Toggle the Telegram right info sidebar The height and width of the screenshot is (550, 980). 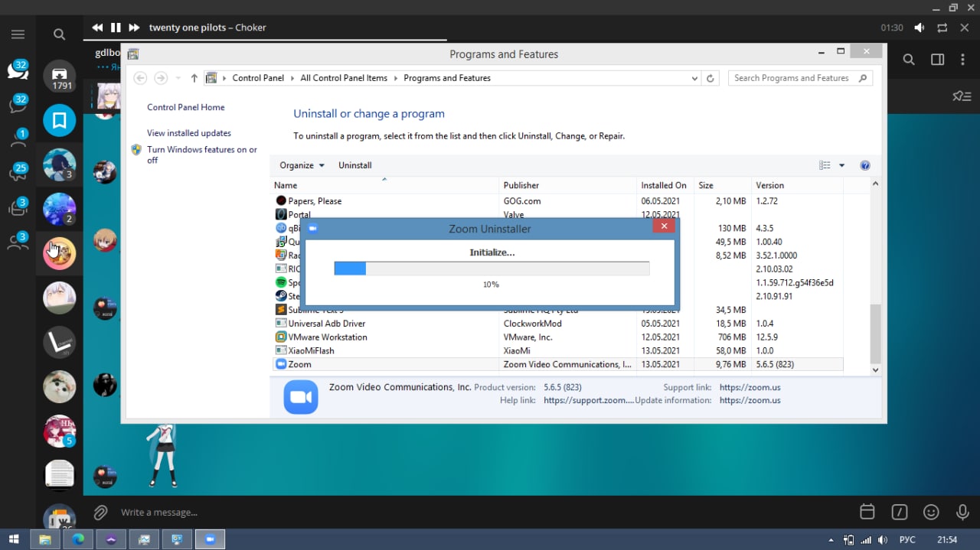937,60
